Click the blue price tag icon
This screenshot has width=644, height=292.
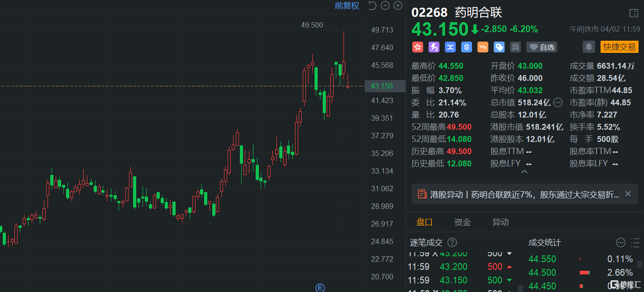[499, 47]
